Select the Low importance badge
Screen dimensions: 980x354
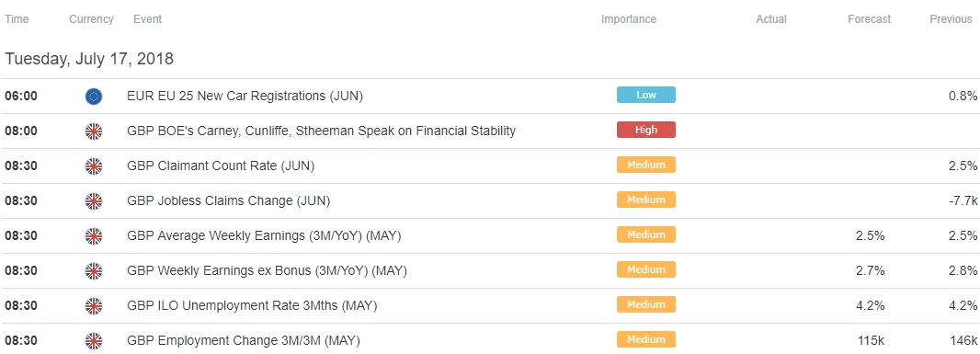[646, 95]
